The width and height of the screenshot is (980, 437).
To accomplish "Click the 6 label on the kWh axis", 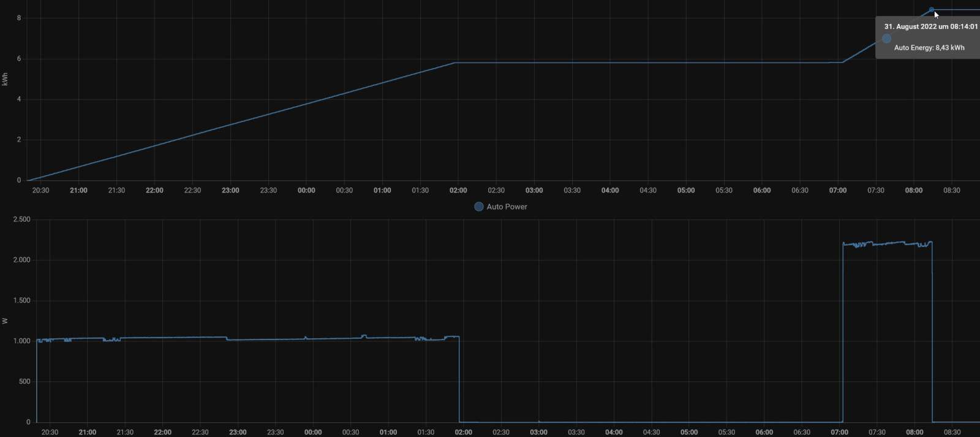I will [x=19, y=59].
